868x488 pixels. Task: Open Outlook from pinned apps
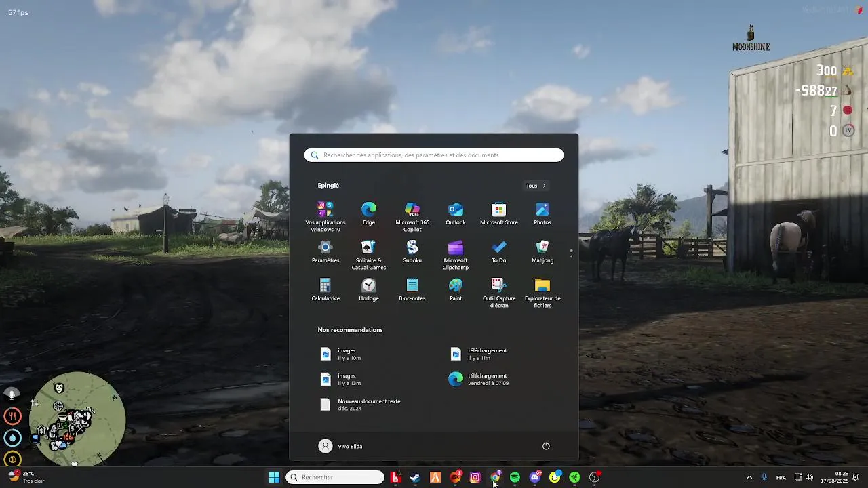pyautogui.click(x=456, y=213)
